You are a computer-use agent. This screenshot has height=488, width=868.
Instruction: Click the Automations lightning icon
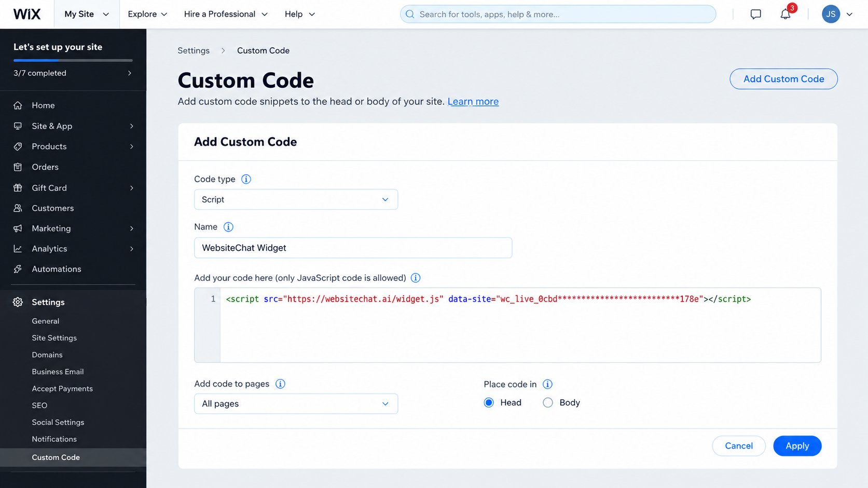(18, 269)
